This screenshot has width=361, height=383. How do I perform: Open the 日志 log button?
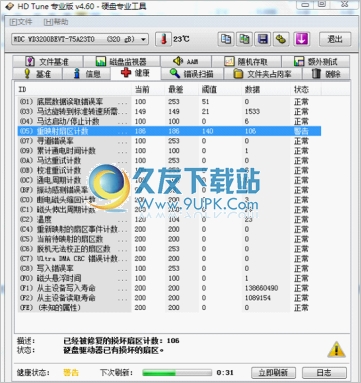click(324, 372)
